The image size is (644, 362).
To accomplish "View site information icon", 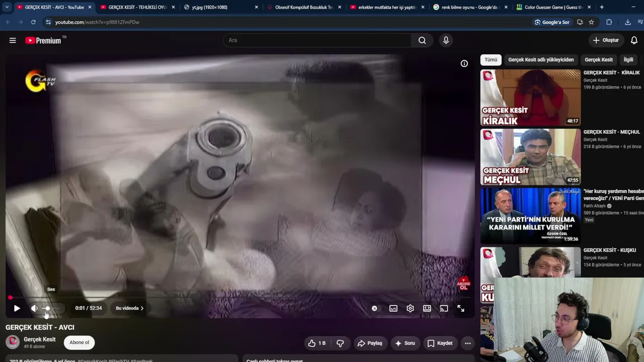I will tap(48, 22).
